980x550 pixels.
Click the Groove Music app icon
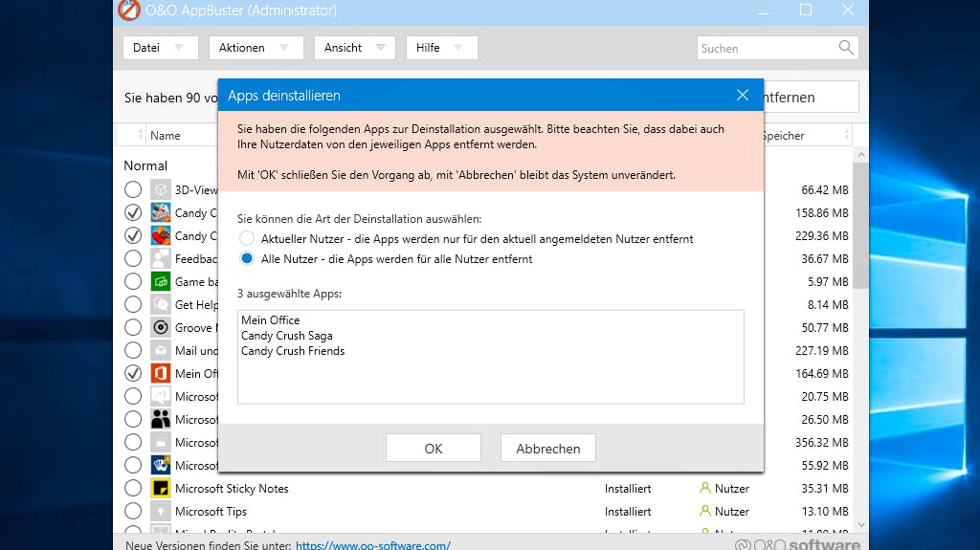161,327
